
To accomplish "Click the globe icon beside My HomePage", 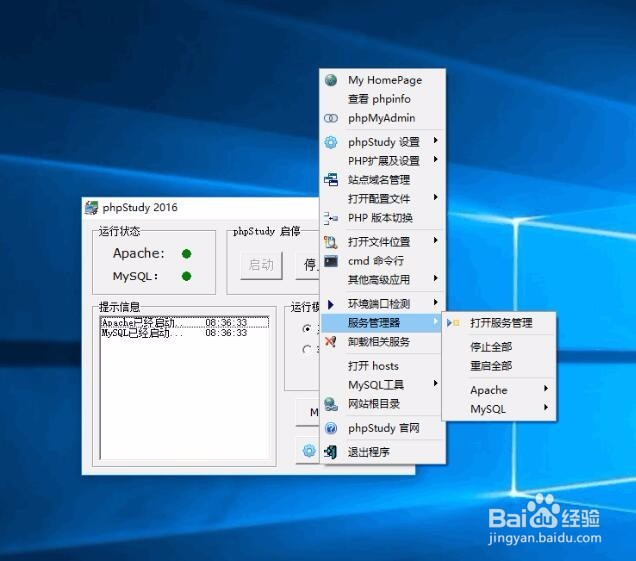I will (331, 80).
